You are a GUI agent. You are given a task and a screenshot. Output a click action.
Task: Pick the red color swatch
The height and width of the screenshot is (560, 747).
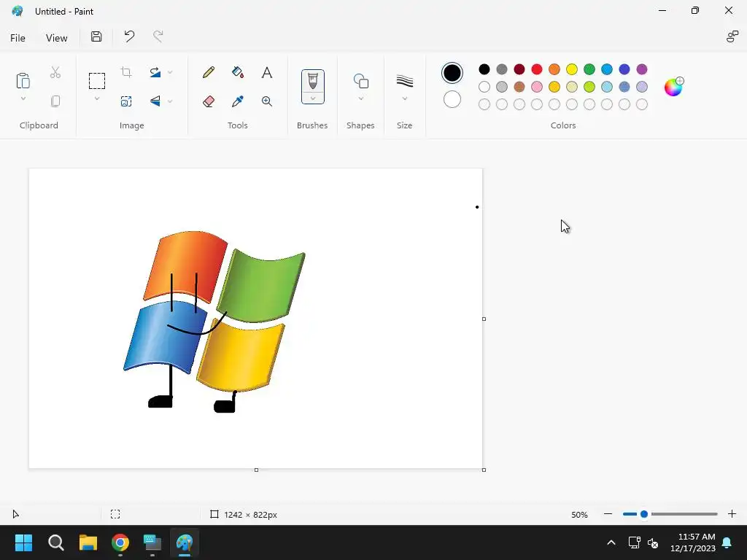pyautogui.click(x=537, y=69)
